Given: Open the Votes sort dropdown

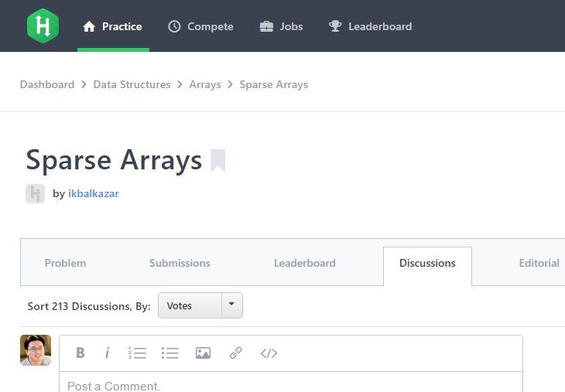Looking at the screenshot, I should coord(190,305).
